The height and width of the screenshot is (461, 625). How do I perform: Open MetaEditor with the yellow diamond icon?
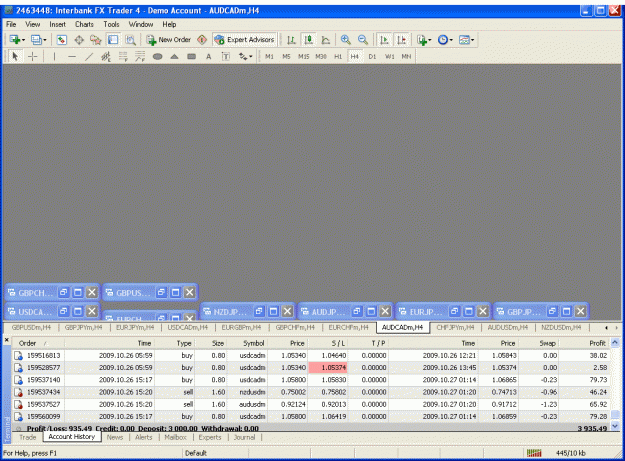pos(202,40)
